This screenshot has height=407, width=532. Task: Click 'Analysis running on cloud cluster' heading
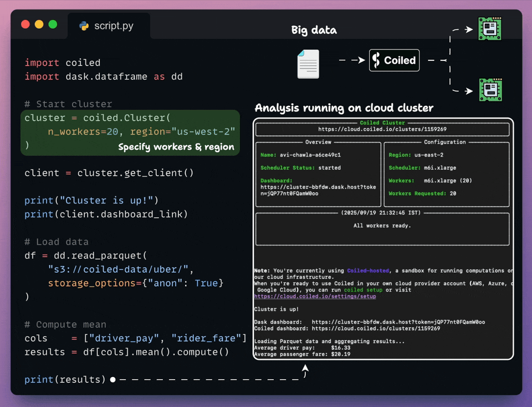tap(344, 108)
